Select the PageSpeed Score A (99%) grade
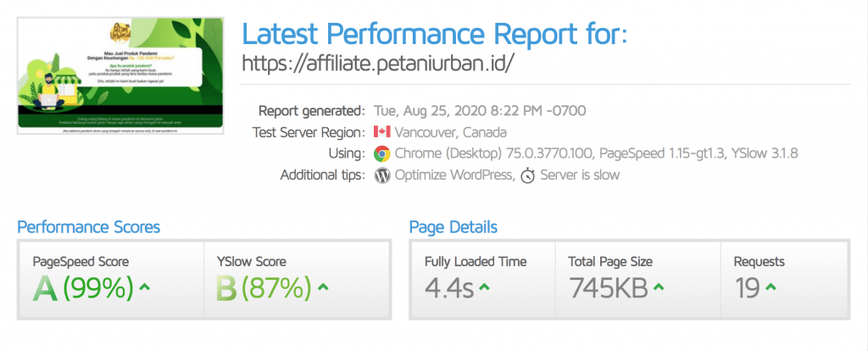The width and height of the screenshot is (868, 351). (x=83, y=288)
